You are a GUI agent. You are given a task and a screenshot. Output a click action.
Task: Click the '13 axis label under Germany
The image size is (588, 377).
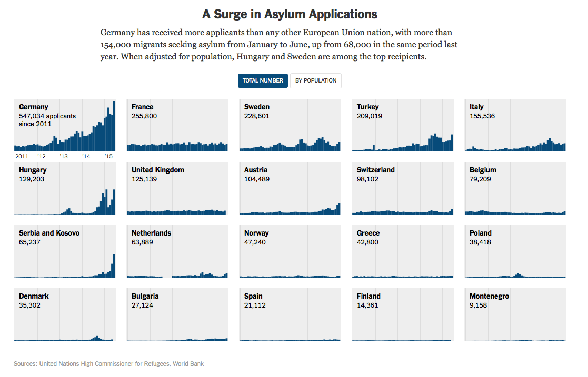tap(64, 157)
